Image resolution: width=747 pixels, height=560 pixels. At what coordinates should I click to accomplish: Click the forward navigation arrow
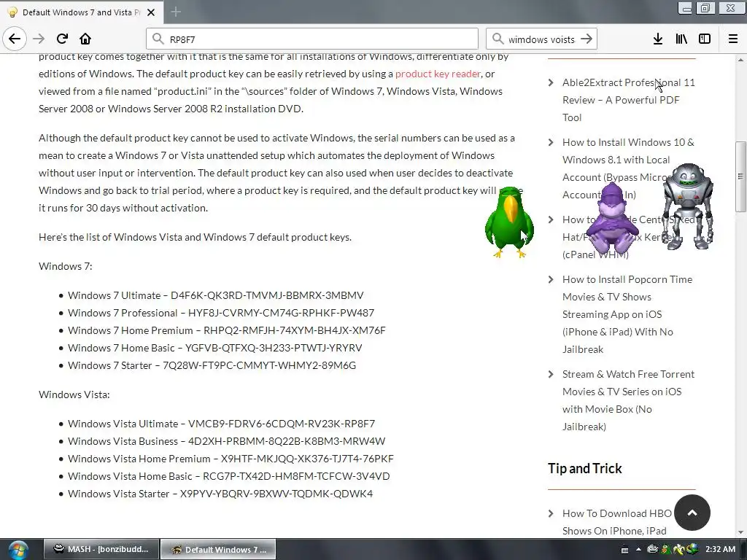(39, 39)
